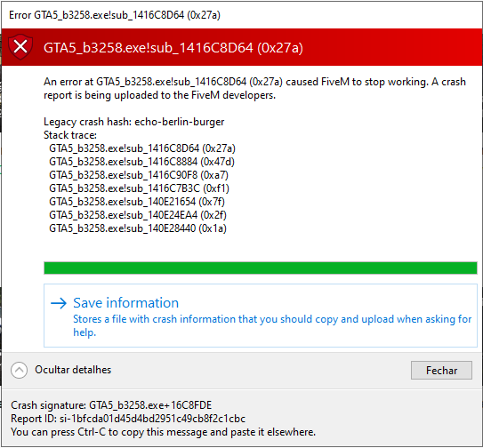
Task: Click the red error header banner title
Action: pyautogui.click(x=173, y=48)
